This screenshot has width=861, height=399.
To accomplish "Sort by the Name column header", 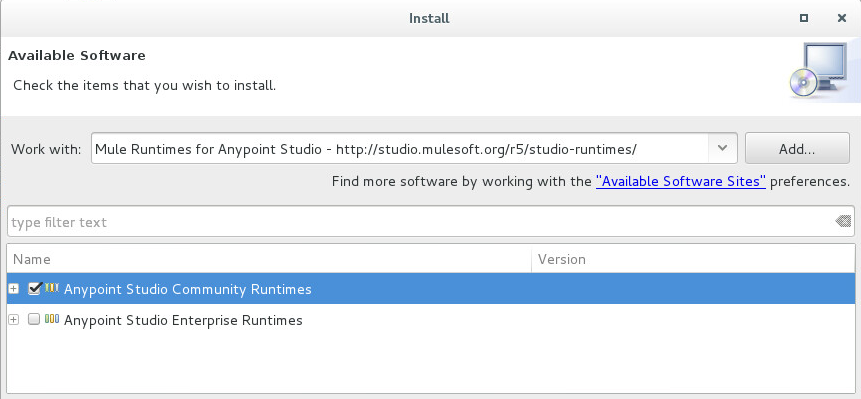I will (269, 259).
